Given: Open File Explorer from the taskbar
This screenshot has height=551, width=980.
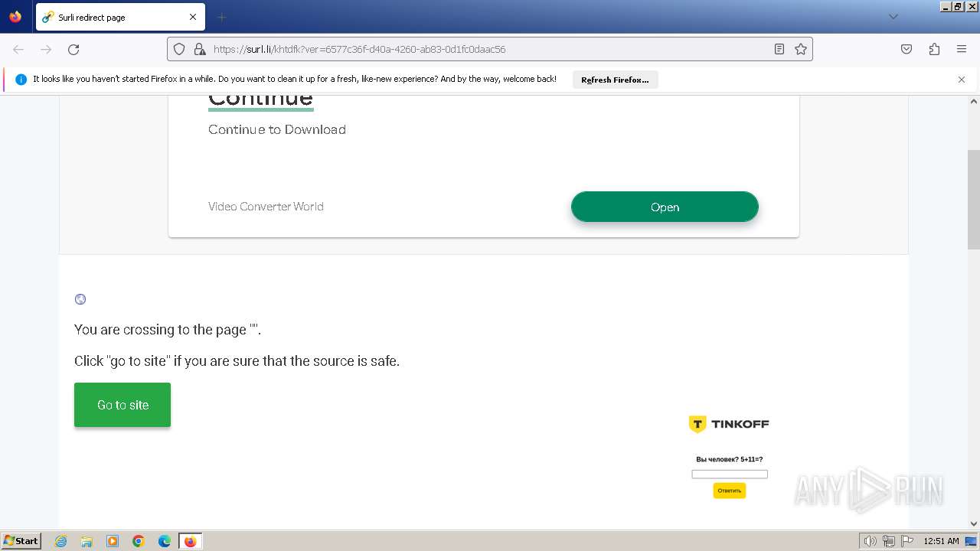Looking at the screenshot, I should tap(87, 541).
